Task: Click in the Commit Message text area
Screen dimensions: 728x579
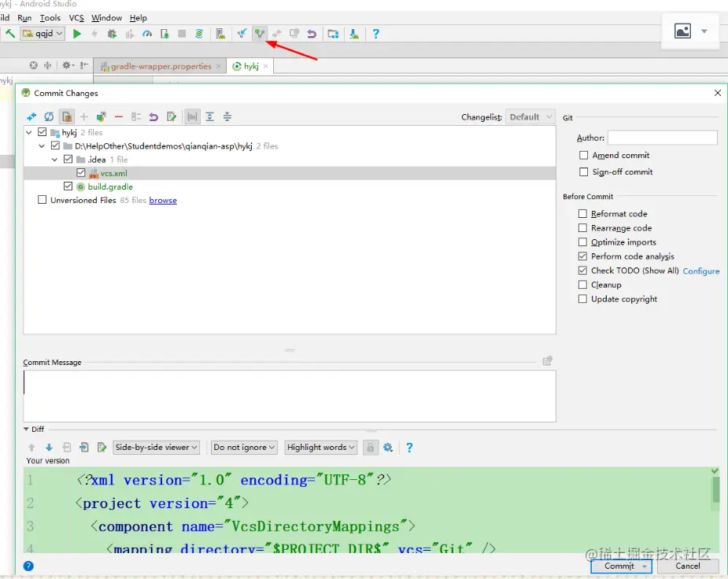Action: point(290,396)
